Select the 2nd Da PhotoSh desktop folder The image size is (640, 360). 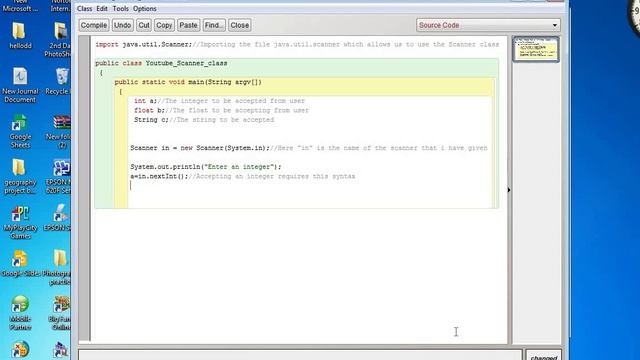pos(59,40)
